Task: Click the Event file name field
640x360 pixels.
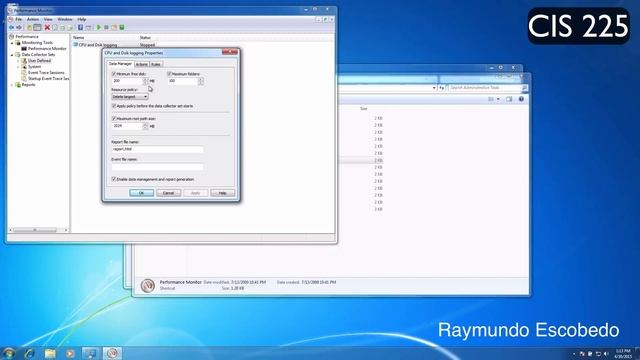Action: 158,167
